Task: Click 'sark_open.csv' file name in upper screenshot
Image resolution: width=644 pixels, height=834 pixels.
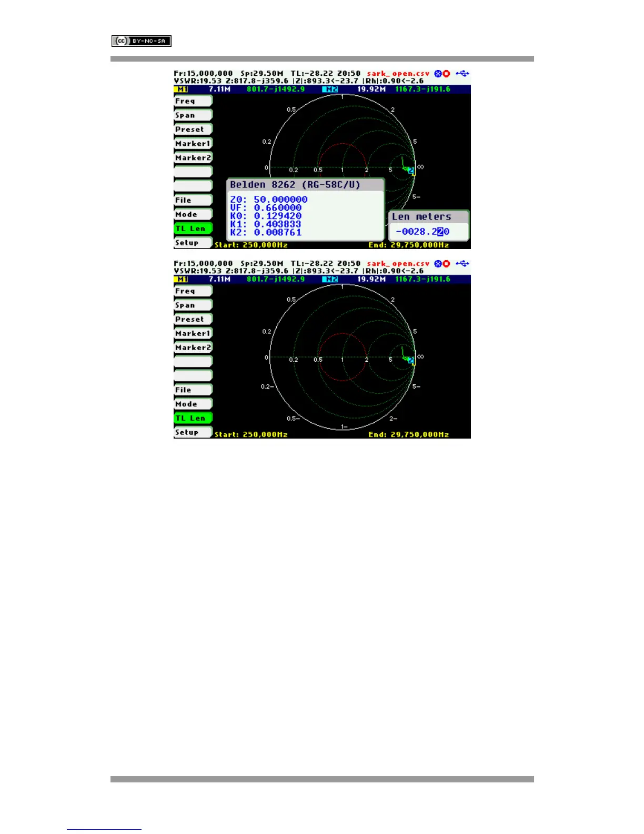Action: (x=398, y=74)
